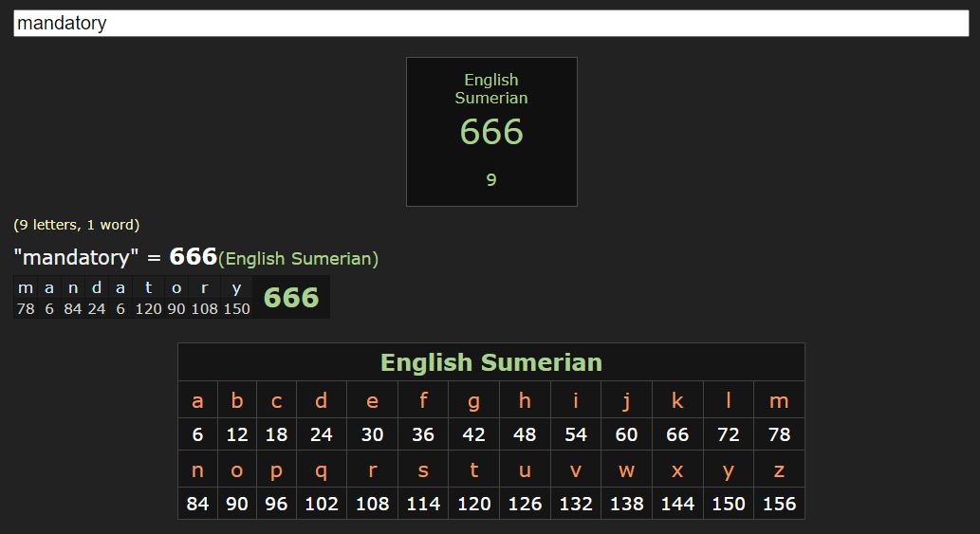Click letter l in the cipher table
This screenshot has width=980, height=534.
[729, 399]
